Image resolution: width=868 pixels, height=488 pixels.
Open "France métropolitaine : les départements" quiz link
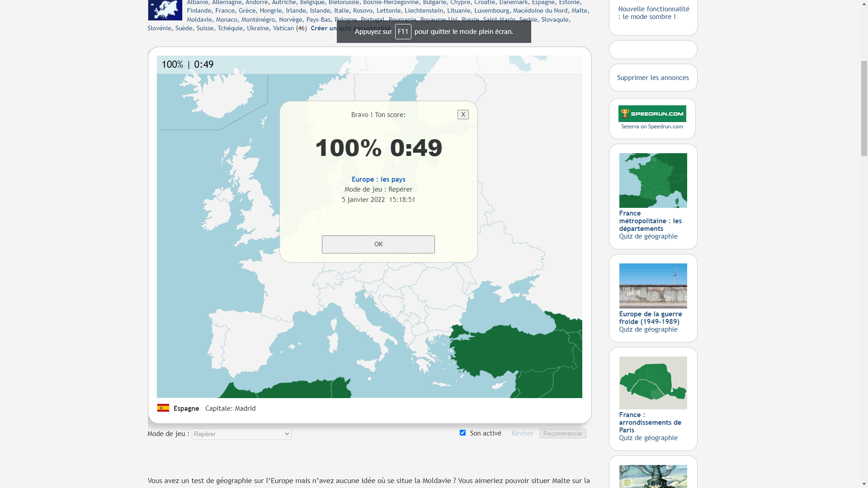[x=651, y=221]
